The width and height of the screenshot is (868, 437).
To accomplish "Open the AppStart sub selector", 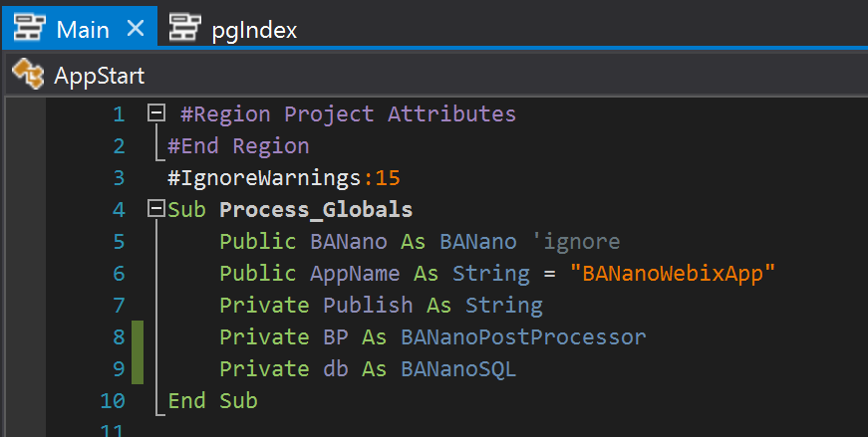I will click(100, 76).
